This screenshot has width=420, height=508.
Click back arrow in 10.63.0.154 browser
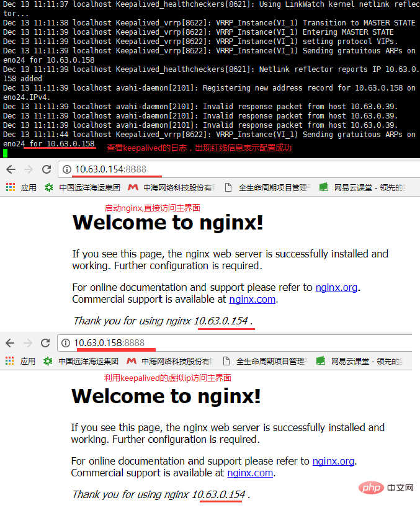(x=11, y=169)
